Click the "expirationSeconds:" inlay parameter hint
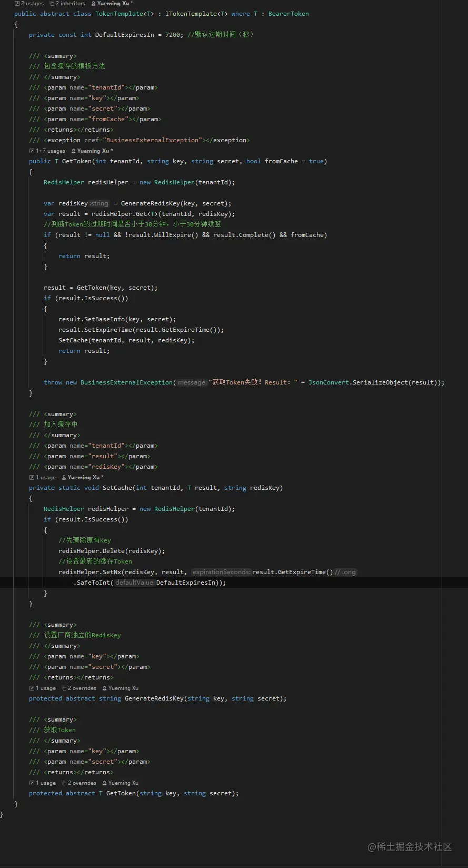468x868 pixels. (222, 572)
